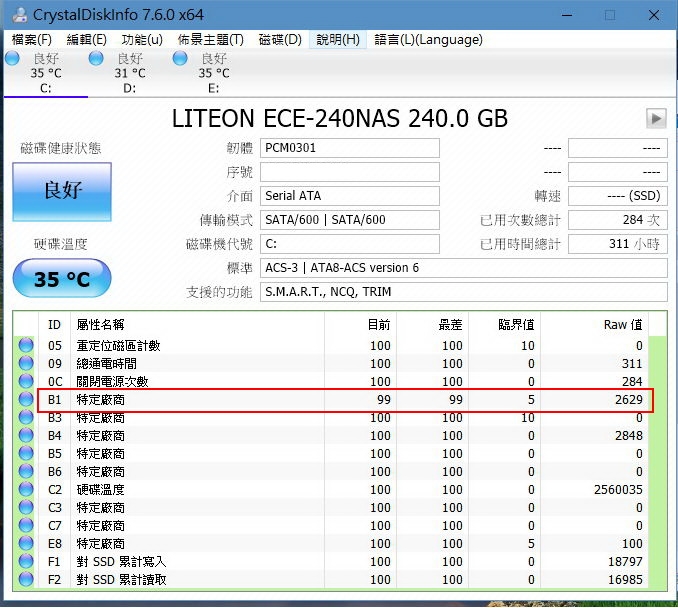678x608 pixels.
Task: Click raw value 2848 in row B4
Action: pos(629,435)
